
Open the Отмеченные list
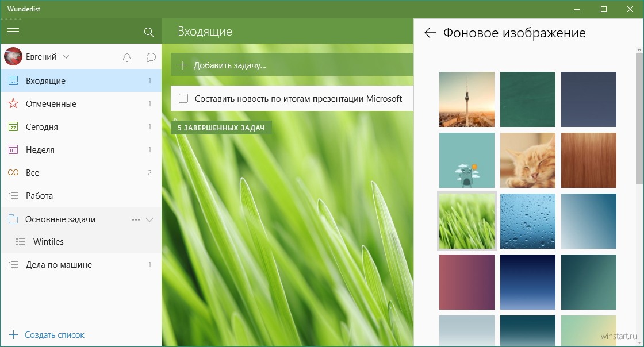(81, 104)
